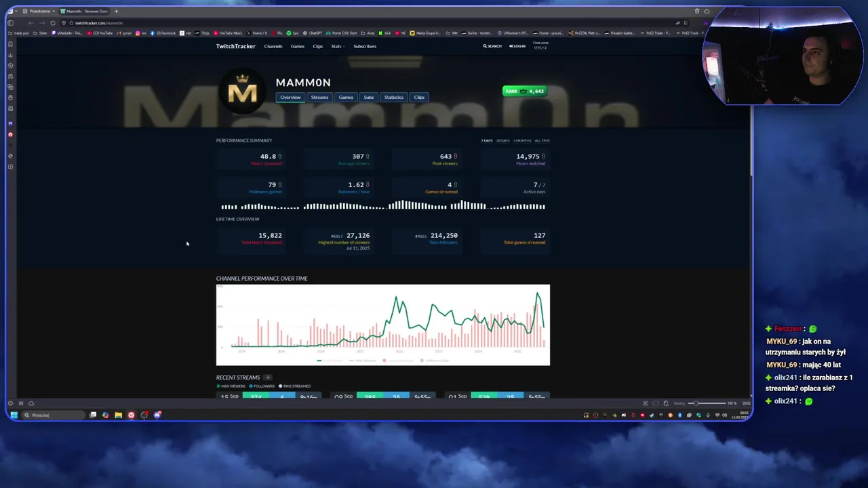Click LOG IN link

(x=517, y=46)
